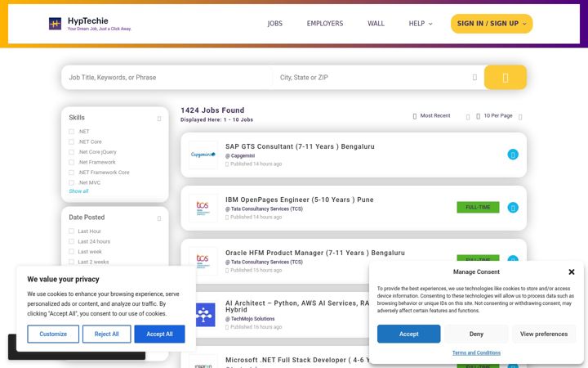Click the City, State or ZIP field
This screenshot has height=368, width=588.
click(x=375, y=78)
